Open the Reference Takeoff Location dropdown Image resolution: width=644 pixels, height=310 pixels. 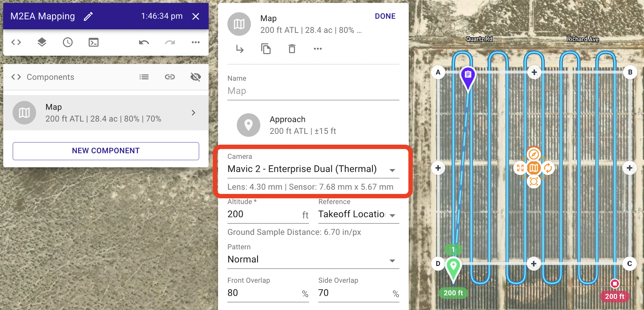(359, 214)
